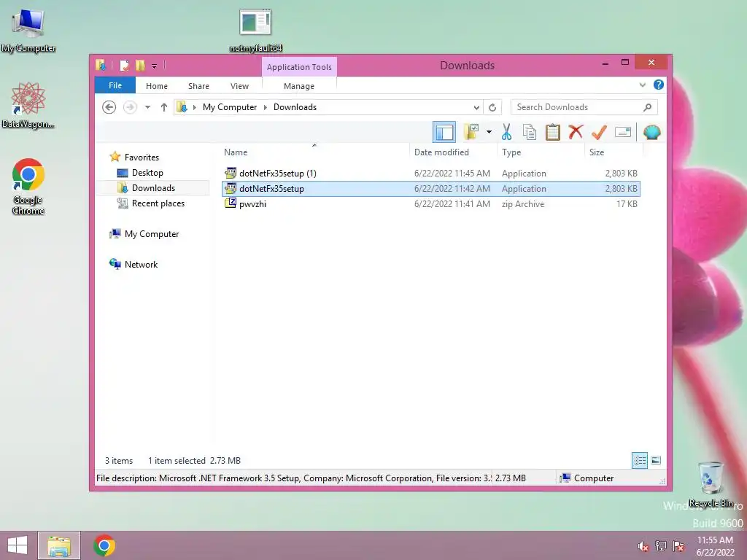Select the notmyfault64 desktop icon
747x560 pixels.
click(x=255, y=30)
